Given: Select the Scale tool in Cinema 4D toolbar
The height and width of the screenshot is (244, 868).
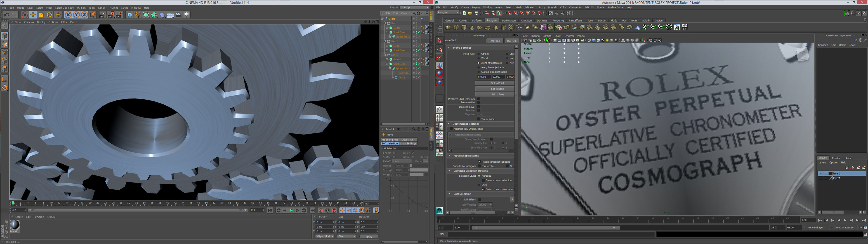Looking at the screenshot, I should point(41,15).
